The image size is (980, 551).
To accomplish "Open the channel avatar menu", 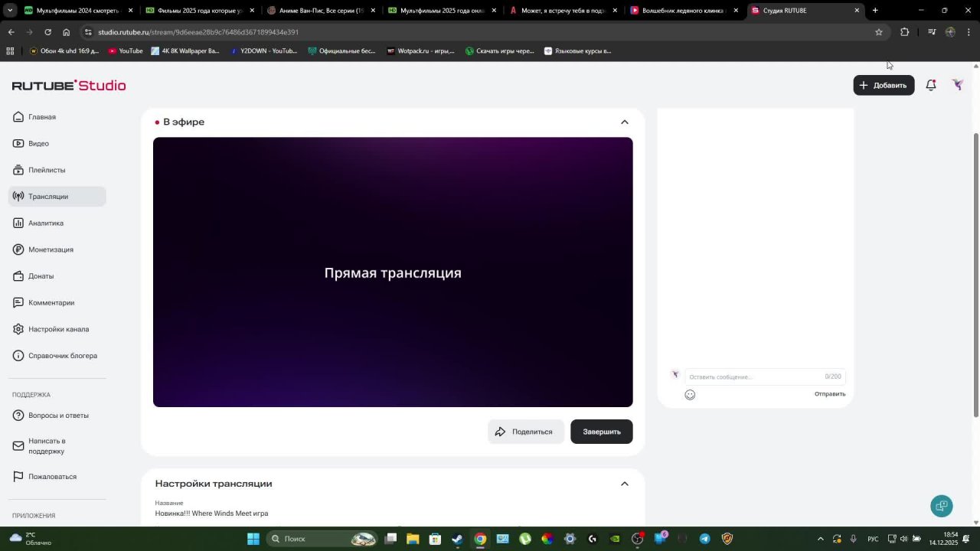I will coord(958,85).
